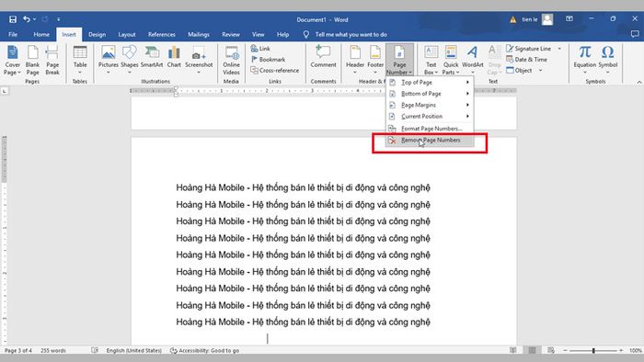Expand the Undo history dropdown arrow
This screenshot has width=644, height=362.
(x=35, y=19)
